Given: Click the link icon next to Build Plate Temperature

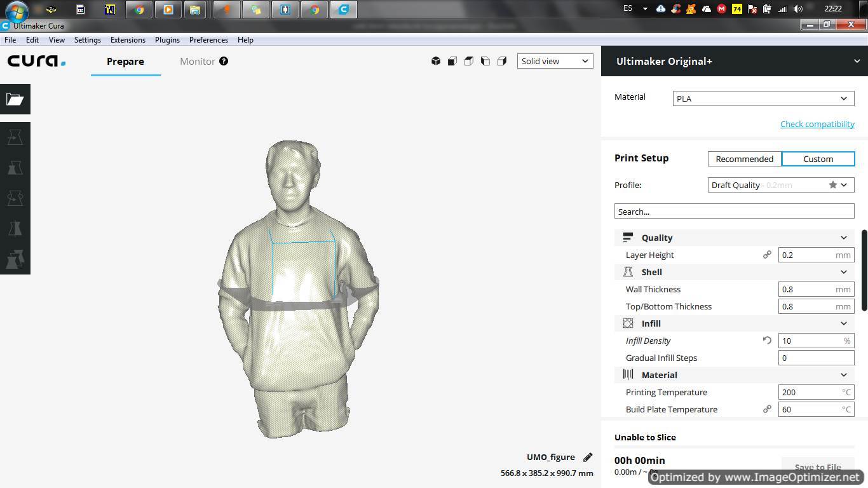Looking at the screenshot, I should [767, 409].
